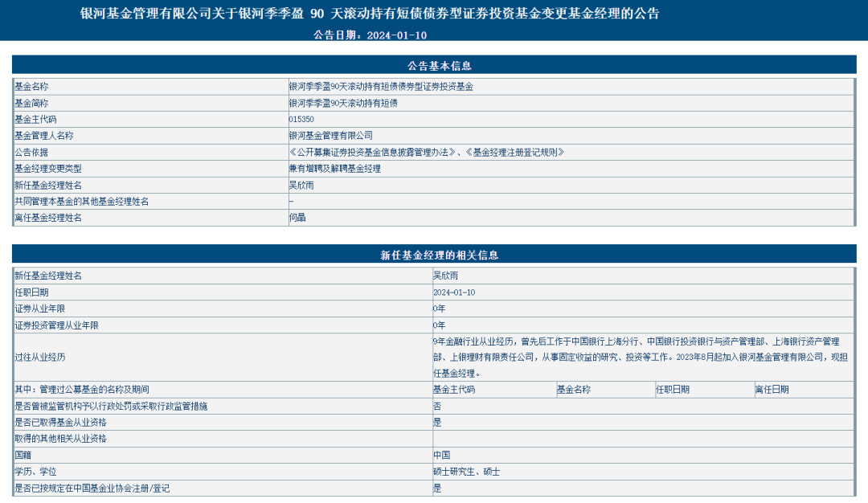
Task: Click the 过往从业经历 label
Action: tap(40, 358)
